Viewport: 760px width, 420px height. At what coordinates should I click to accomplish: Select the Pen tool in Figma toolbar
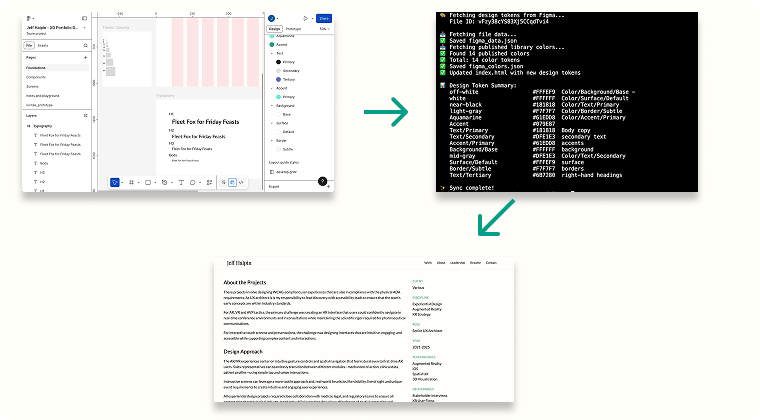164,183
